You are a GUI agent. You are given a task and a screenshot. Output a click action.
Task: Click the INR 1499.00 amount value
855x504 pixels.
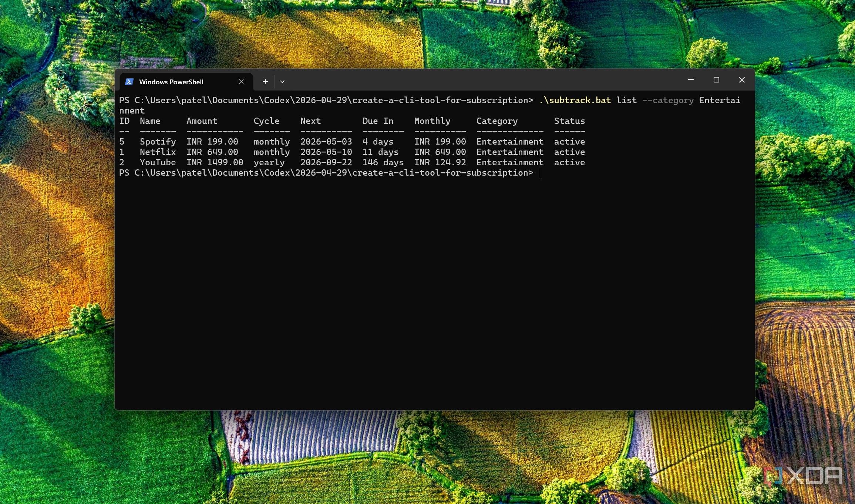click(x=215, y=162)
